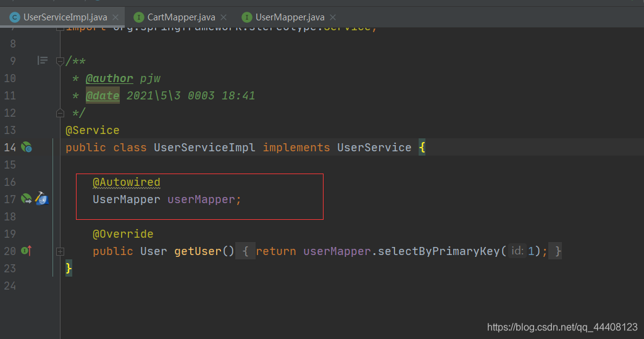Click the class opening brace on line 14
This screenshot has height=339, width=644.
pyautogui.click(x=422, y=148)
